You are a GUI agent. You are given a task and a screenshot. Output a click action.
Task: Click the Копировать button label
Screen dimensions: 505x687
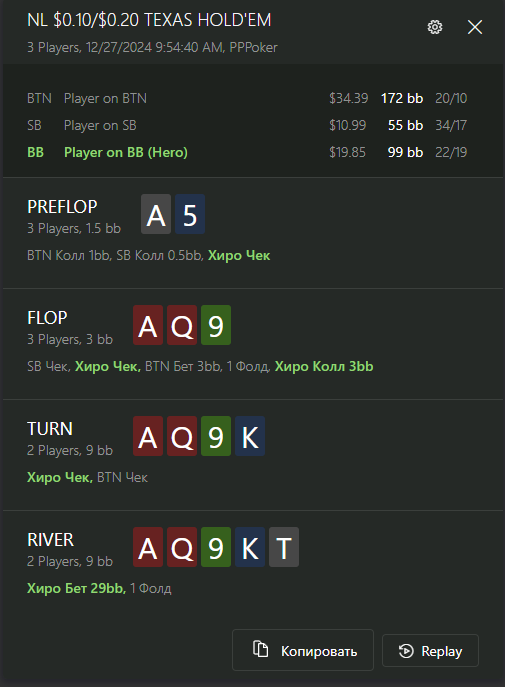[x=319, y=652]
